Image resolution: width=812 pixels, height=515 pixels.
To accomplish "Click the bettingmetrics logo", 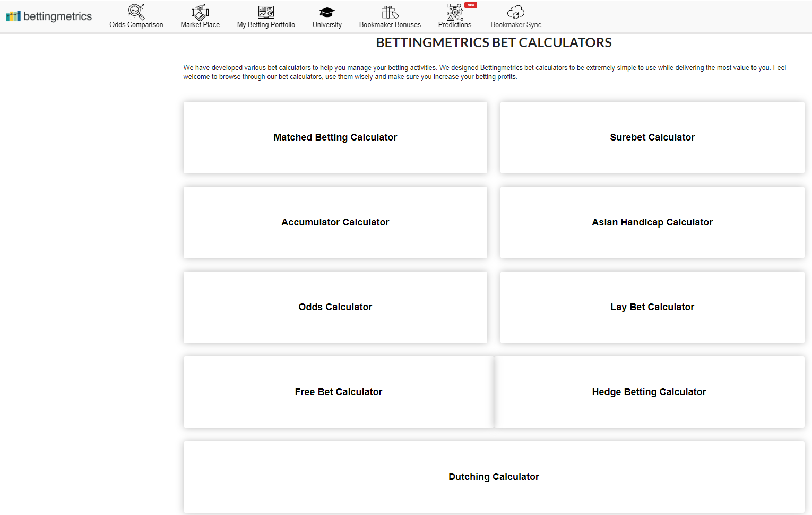I will pos(49,16).
